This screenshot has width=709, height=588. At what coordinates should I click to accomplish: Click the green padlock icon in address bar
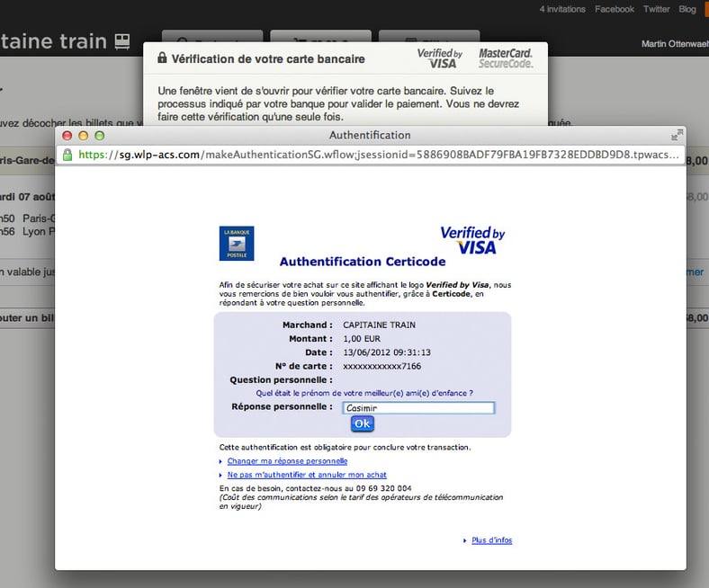coord(67,155)
